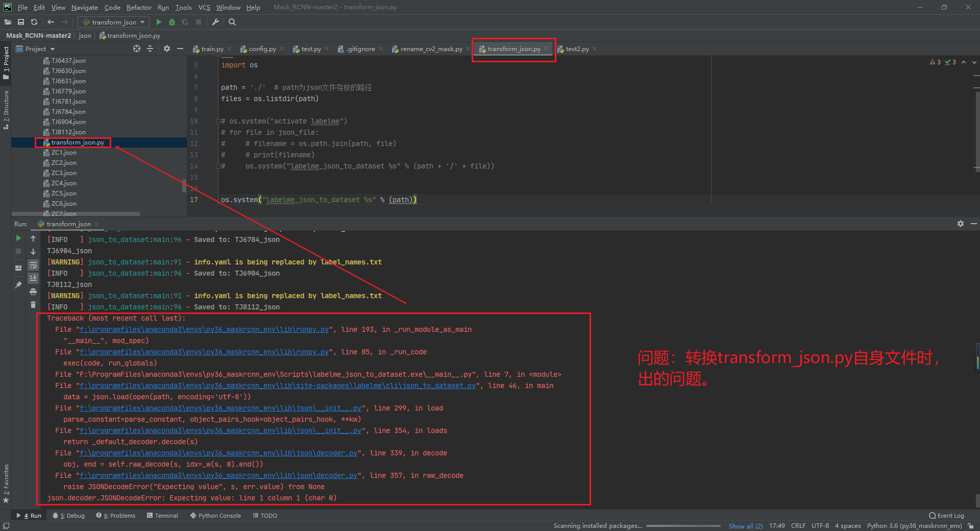Go to next highlighted error arrow

pyautogui.click(x=974, y=62)
